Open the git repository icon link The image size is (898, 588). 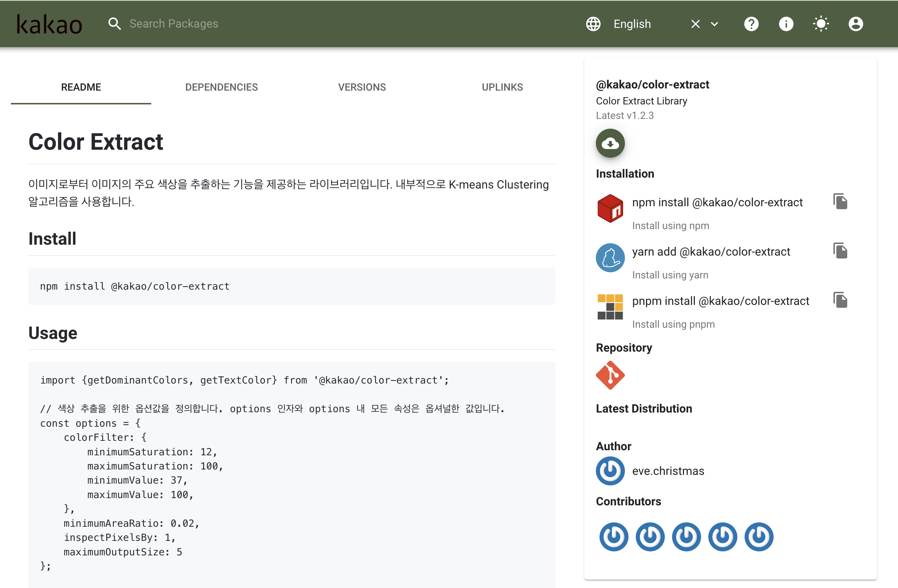(x=610, y=375)
